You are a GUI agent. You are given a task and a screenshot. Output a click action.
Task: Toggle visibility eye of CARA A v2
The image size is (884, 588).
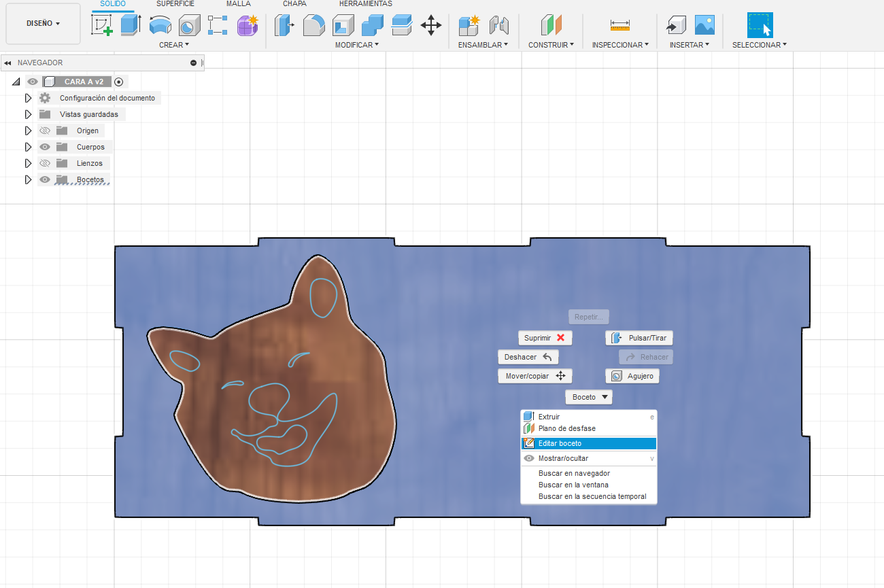point(32,82)
